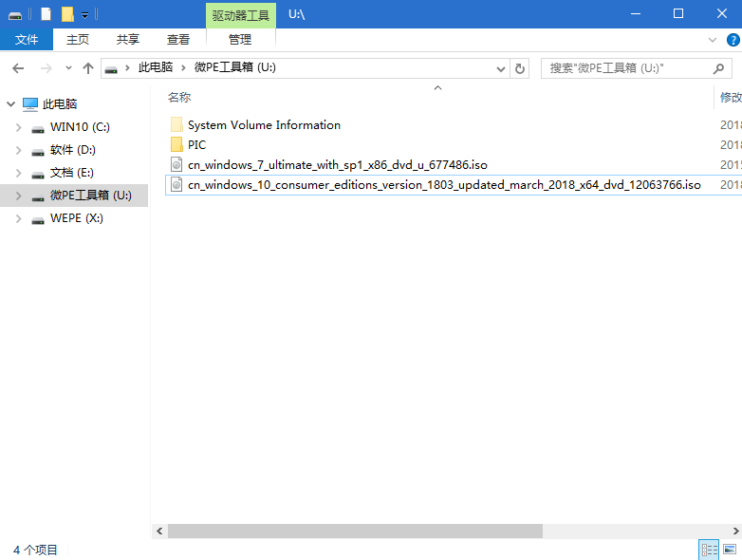Click the 软件 (D:) drive icon
The width and height of the screenshot is (742, 560).
[38, 152]
